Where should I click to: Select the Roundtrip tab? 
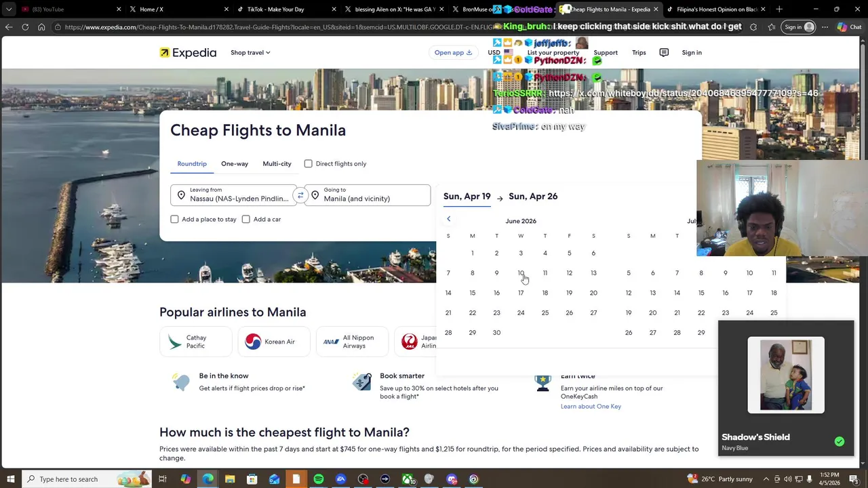[192, 163]
